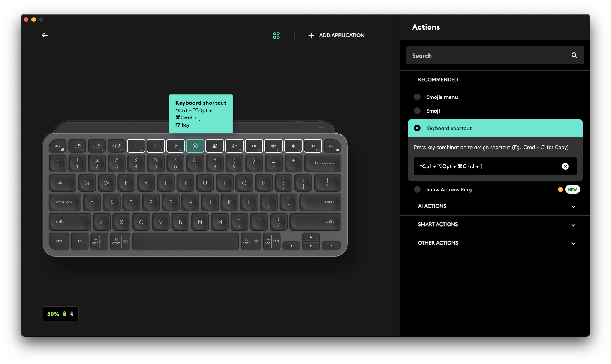Select the F9 mute microphone key
The height and width of the screenshot is (364, 611).
pos(234,146)
